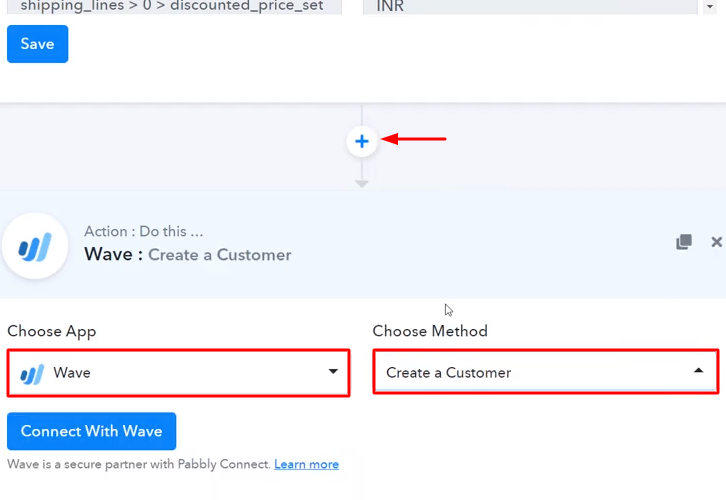The height and width of the screenshot is (500, 726).
Task: Duplicate the Wave action step
Action: [x=684, y=242]
